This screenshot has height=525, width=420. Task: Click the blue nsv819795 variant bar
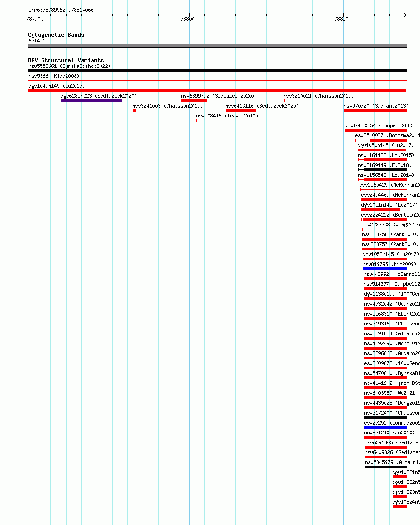click(x=385, y=269)
